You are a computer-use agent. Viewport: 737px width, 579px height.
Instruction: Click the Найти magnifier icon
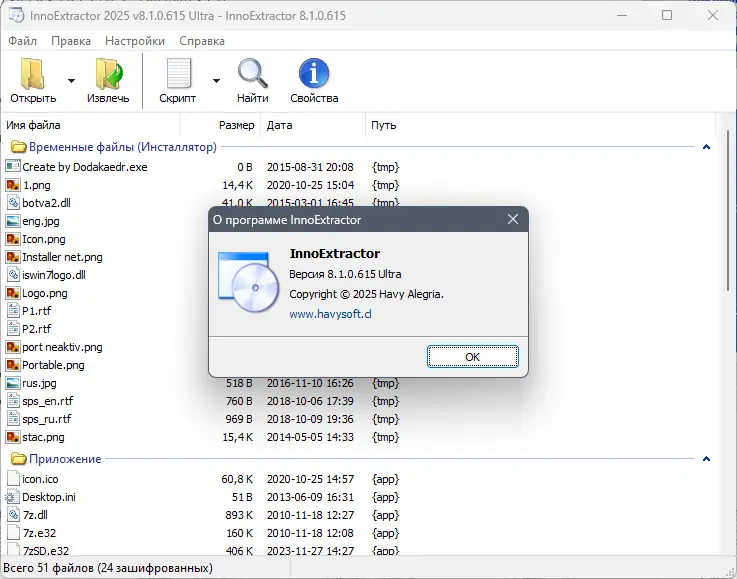pyautogui.click(x=252, y=73)
